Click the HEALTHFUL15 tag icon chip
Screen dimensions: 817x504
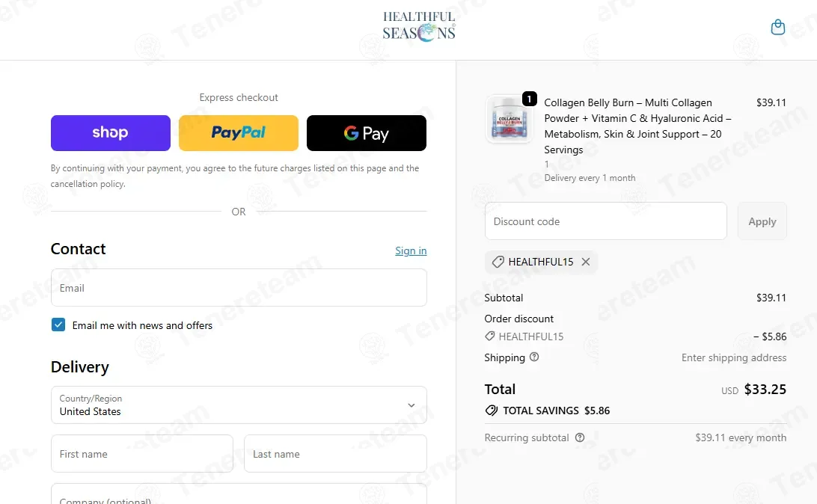coord(498,262)
